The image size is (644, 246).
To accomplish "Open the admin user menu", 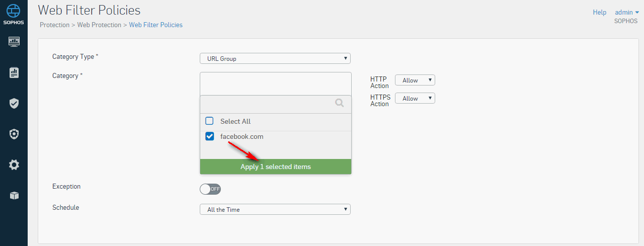I will 627,12.
